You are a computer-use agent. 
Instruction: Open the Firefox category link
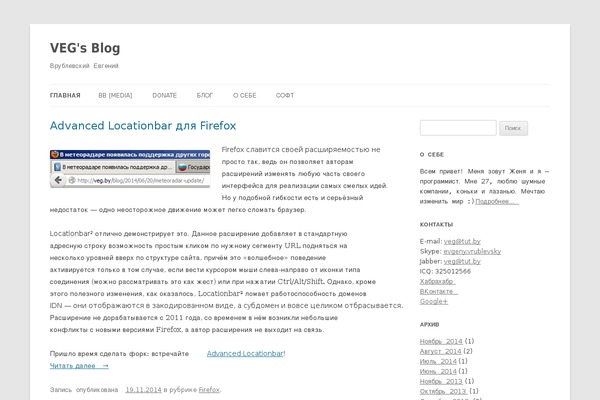(x=209, y=390)
